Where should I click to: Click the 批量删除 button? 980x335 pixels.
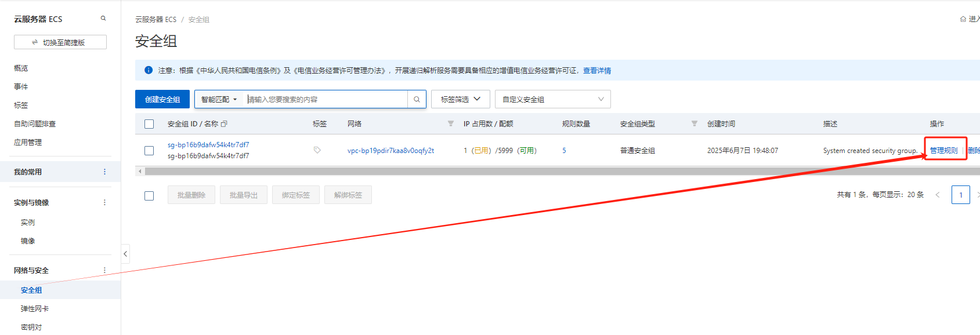(191, 195)
